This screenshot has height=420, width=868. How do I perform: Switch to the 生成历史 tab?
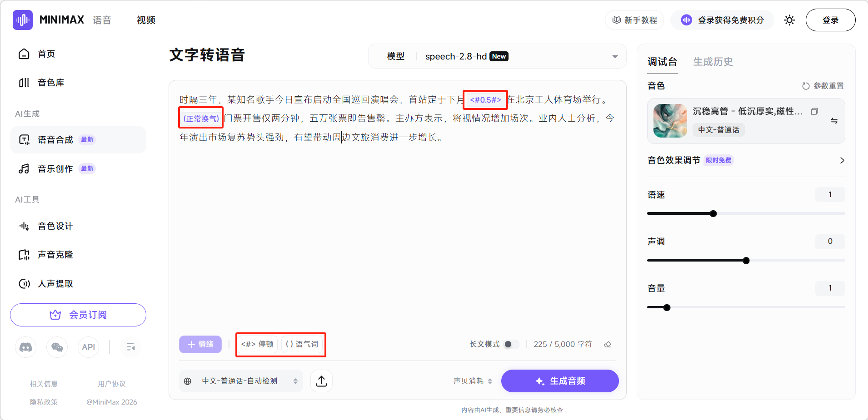[713, 62]
